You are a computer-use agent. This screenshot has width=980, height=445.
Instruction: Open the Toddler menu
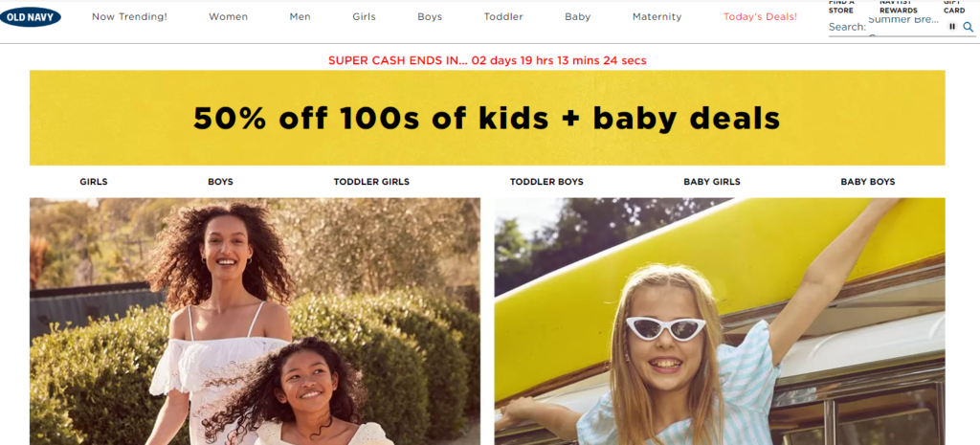[503, 17]
